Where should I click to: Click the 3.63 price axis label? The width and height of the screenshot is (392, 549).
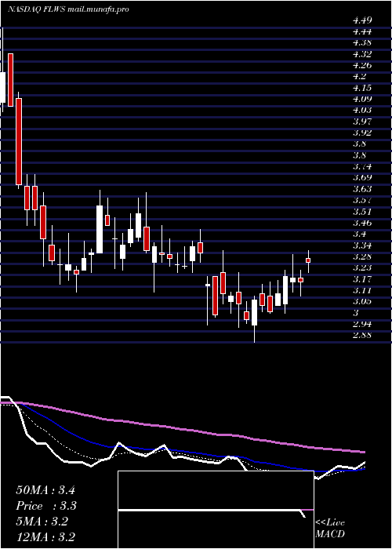(x=362, y=189)
